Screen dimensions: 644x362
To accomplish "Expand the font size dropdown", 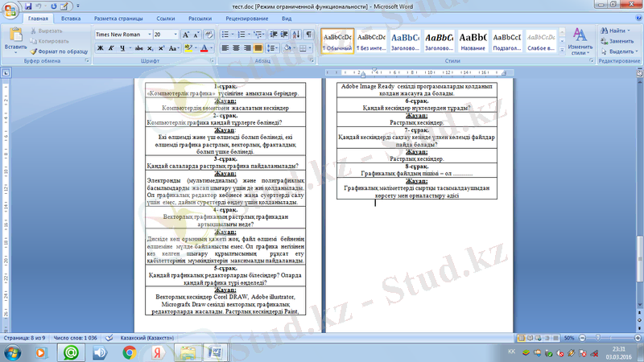I will tap(174, 35).
